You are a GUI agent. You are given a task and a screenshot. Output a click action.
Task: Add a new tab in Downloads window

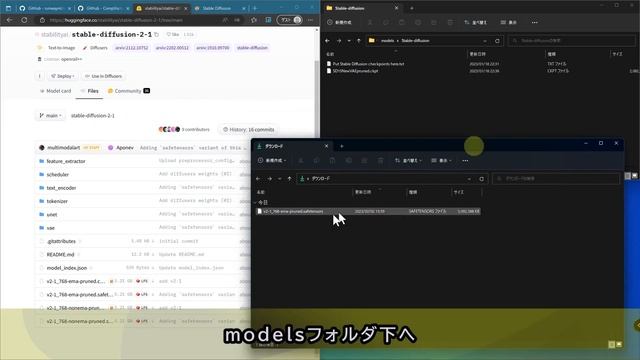point(342,146)
